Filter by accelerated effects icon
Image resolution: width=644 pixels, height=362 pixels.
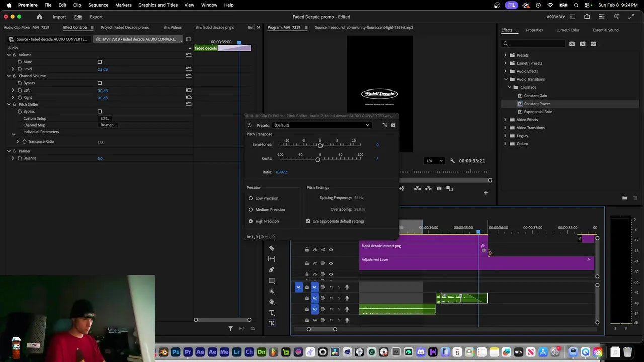572,44
